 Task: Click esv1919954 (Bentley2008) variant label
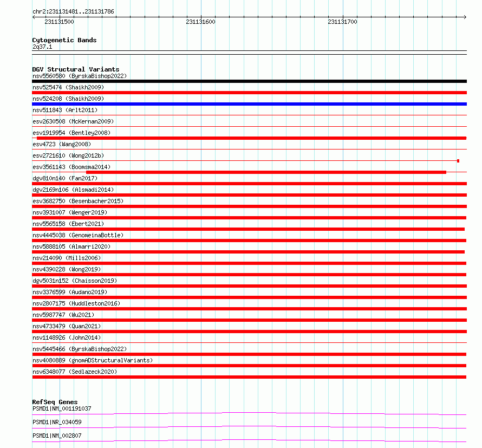71,133
